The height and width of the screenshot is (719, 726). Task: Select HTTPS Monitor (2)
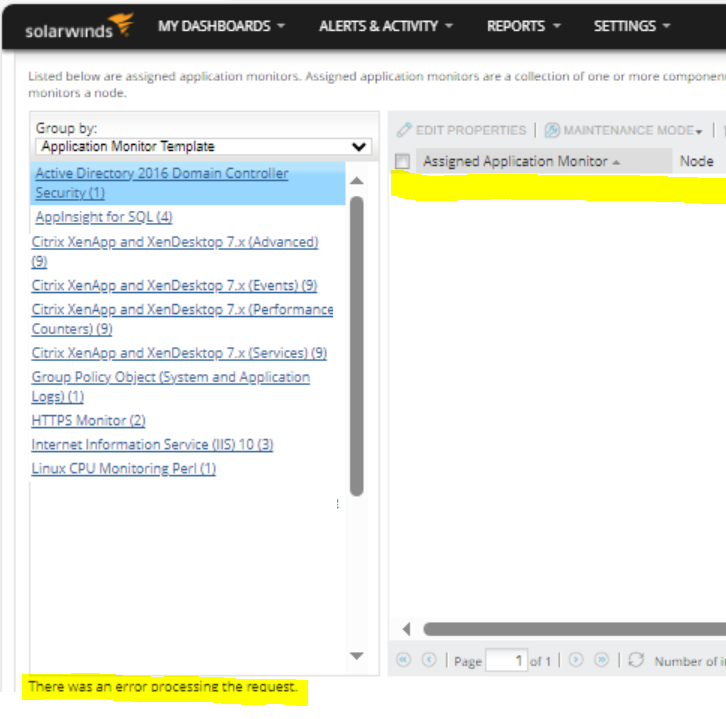(88, 420)
